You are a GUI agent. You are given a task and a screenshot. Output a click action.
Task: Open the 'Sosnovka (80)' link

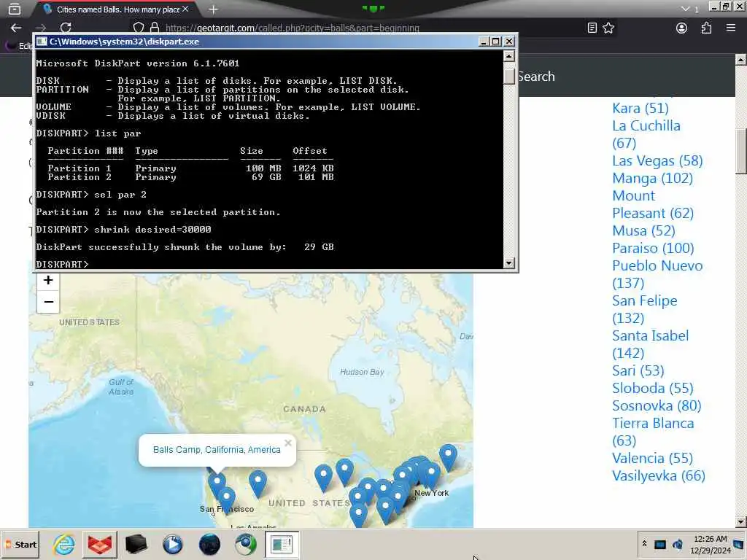657,405
